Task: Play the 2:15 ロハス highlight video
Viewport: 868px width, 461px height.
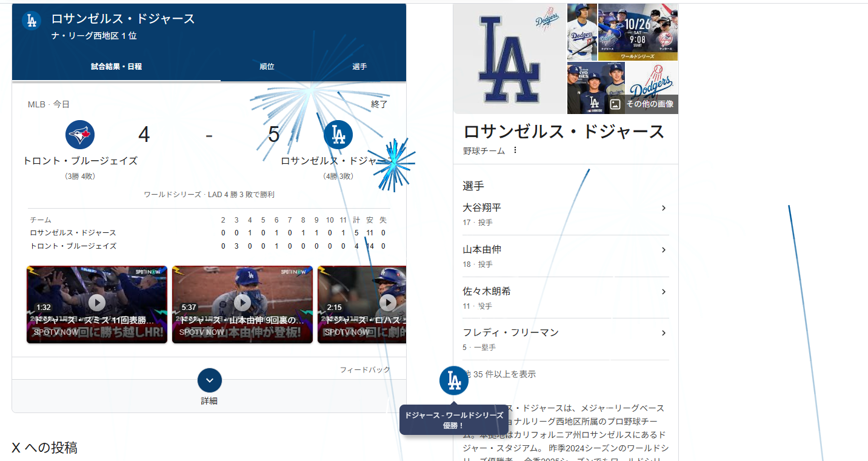Action: (x=387, y=303)
